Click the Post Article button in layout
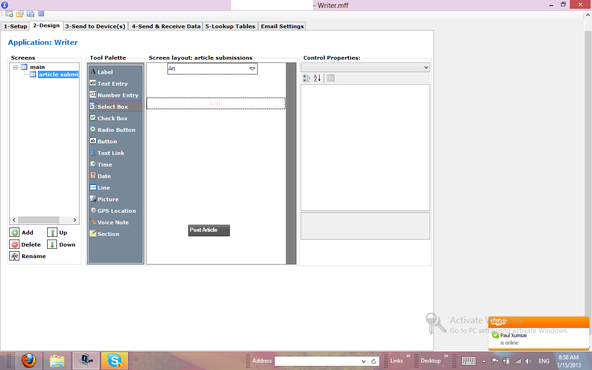 coord(209,230)
